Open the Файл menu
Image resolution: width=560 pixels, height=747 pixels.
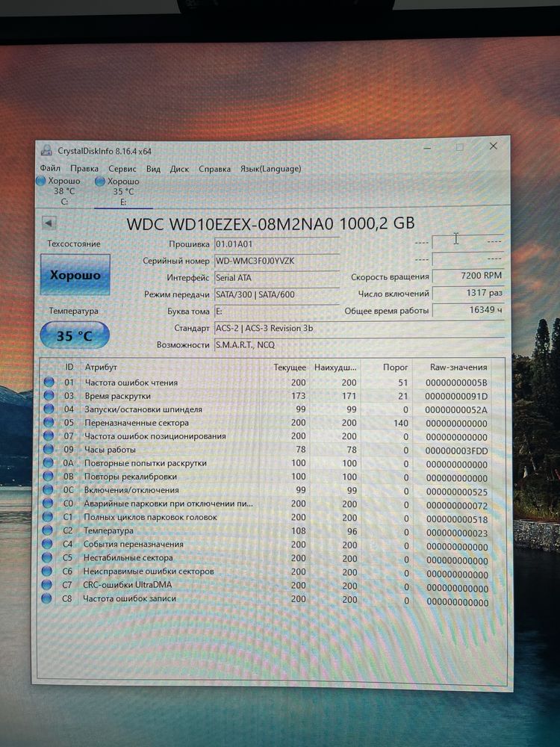click(50, 168)
